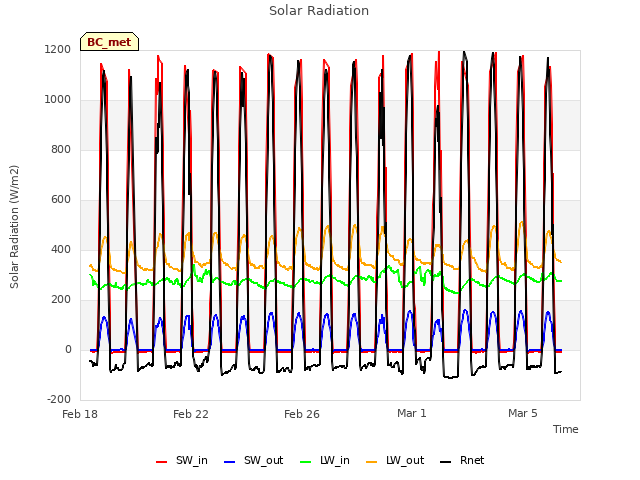Click the 600 y-axis tick label
This screenshot has width=640, height=480.
(x=61, y=200)
